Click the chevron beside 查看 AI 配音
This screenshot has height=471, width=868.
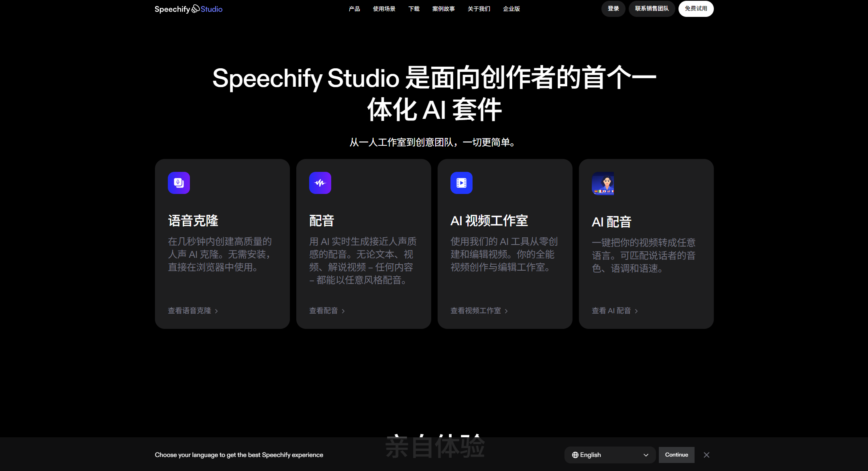(636, 311)
